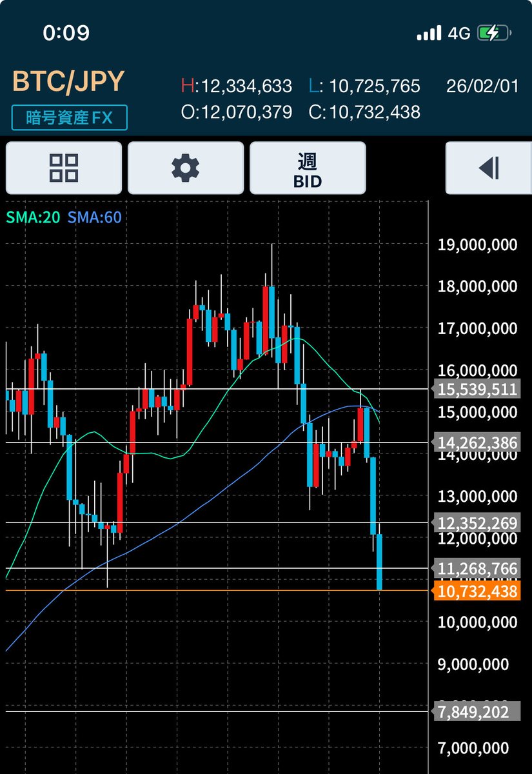Select the 11,268,766 horizontal line label
This screenshot has width=532, height=774.
click(477, 568)
